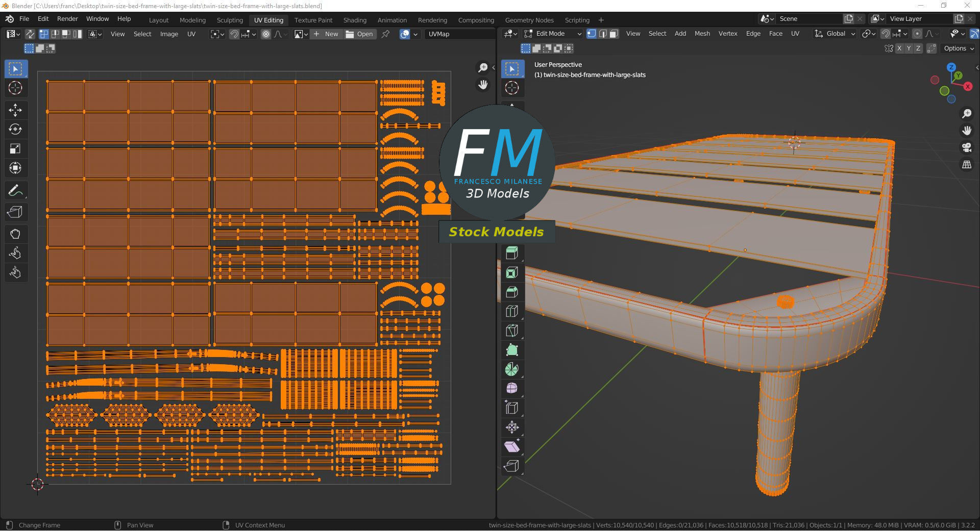Viewport: 980px width, 531px height.
Task: Click the red X axis on navigation gizmo
Action: pos(968,87)
